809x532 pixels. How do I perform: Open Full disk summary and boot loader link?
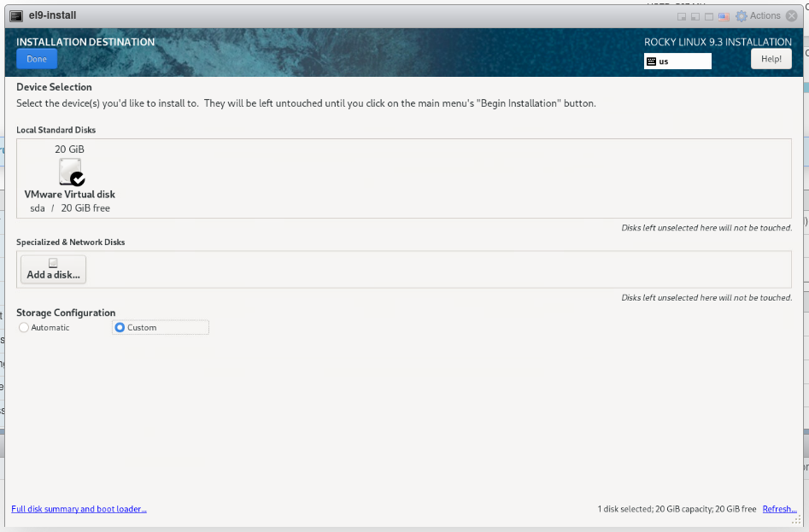coord(79,509)
